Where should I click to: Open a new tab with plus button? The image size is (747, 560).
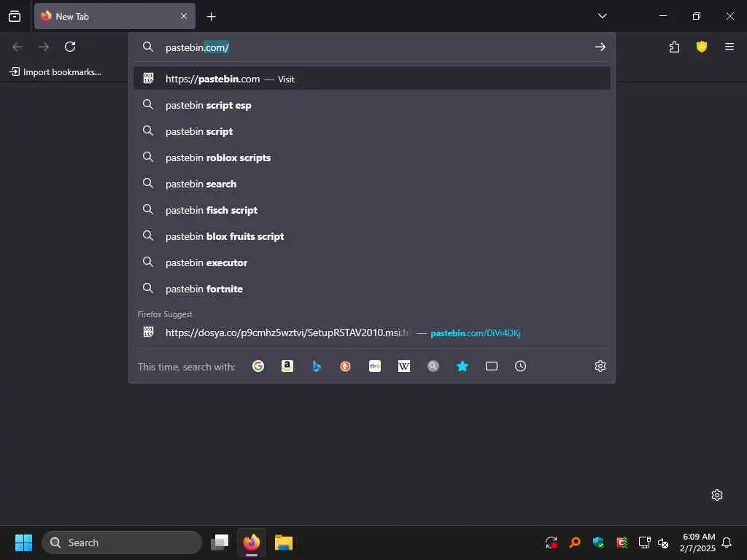click(211, 17)
